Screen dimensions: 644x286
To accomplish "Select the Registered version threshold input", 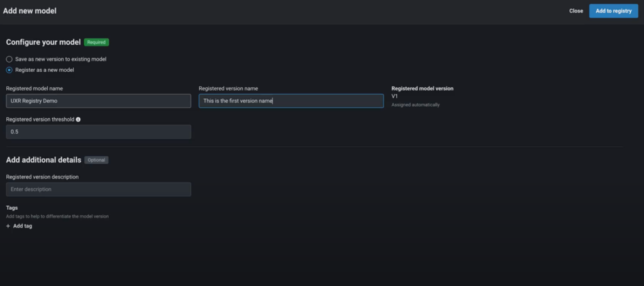I will pyautogui.click(x=98, y=132).
